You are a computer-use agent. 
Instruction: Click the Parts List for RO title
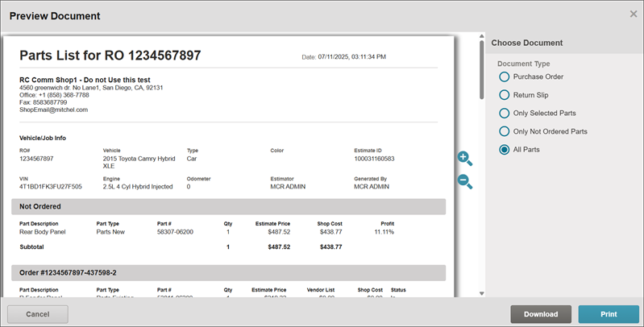pos(110,56)
